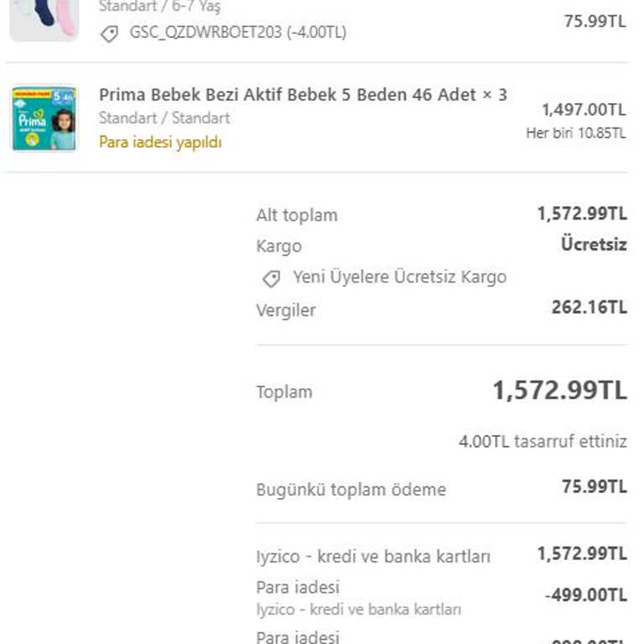Open the socks product thumbnail
Screen dimensions: 644x644
click(x=44, y=20)
